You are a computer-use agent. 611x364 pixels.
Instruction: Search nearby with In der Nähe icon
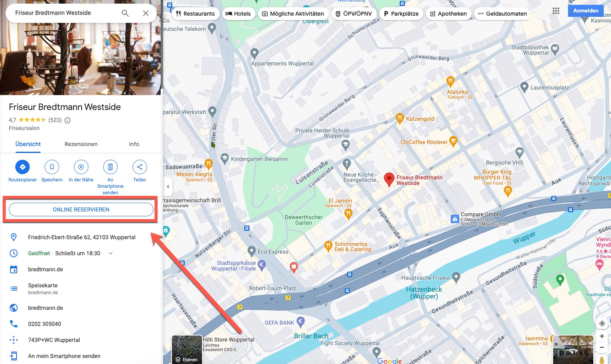click(81, 167)
